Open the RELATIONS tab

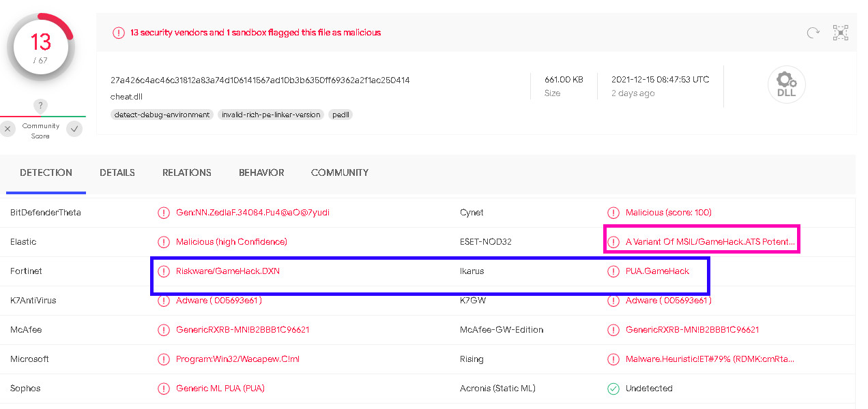point(187,173)
